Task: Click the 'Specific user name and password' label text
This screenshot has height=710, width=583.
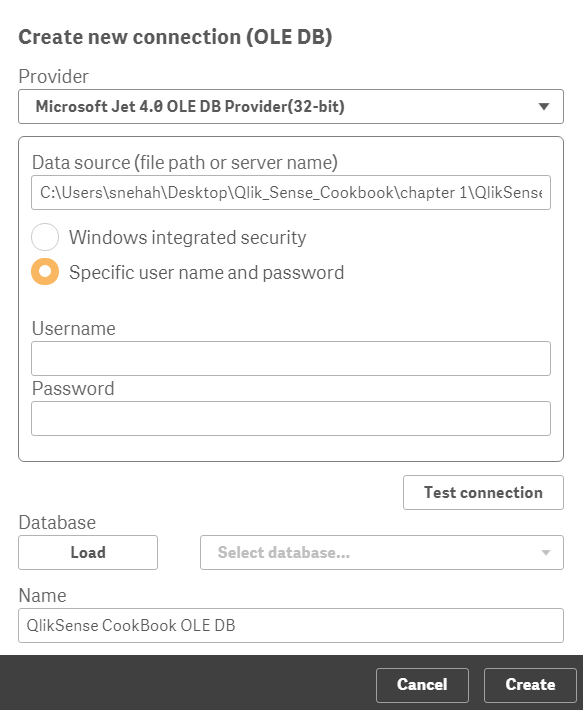Action: click(x=206, y=273)
